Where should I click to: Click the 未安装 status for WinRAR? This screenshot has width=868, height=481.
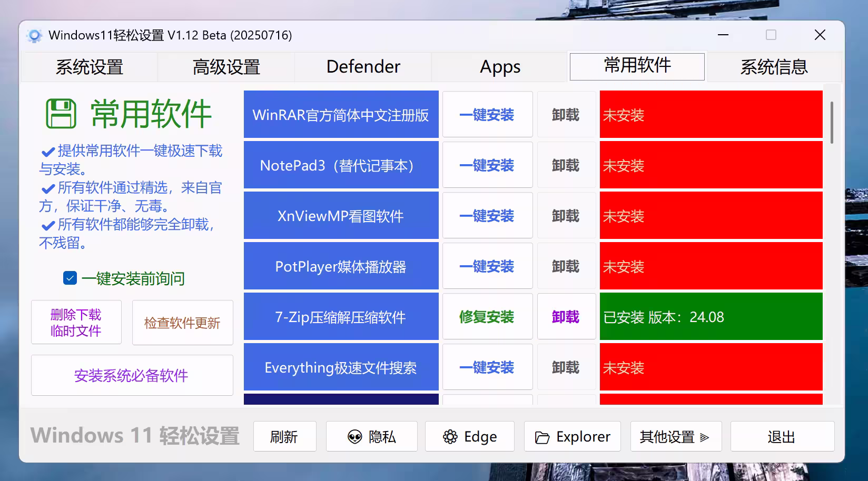[711, 115]
